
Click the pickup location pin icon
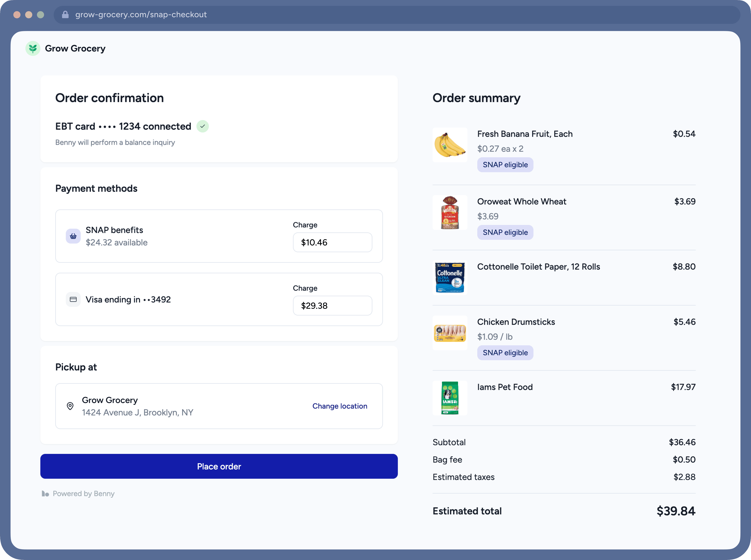[x=70, y=406]
